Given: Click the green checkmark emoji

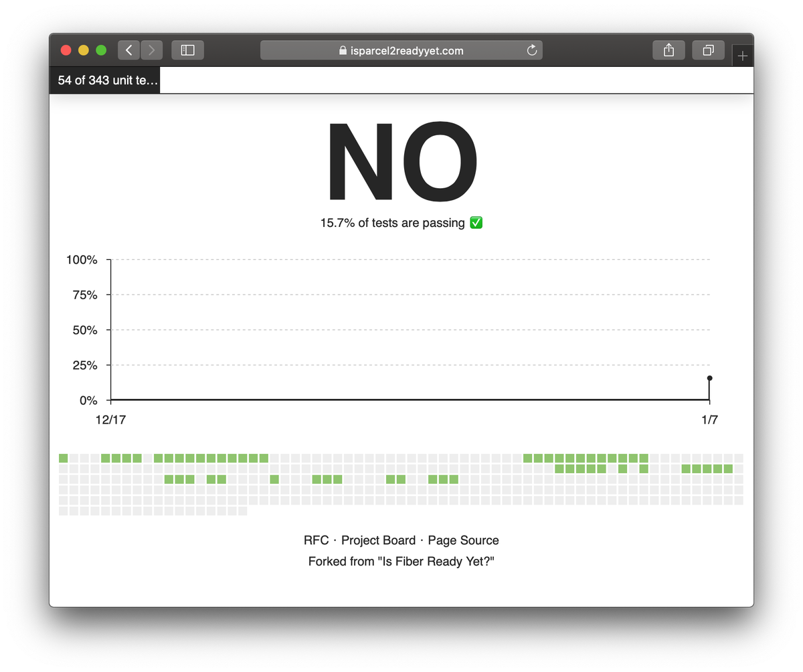Looking at the screenshot, I should click(476, 223).
